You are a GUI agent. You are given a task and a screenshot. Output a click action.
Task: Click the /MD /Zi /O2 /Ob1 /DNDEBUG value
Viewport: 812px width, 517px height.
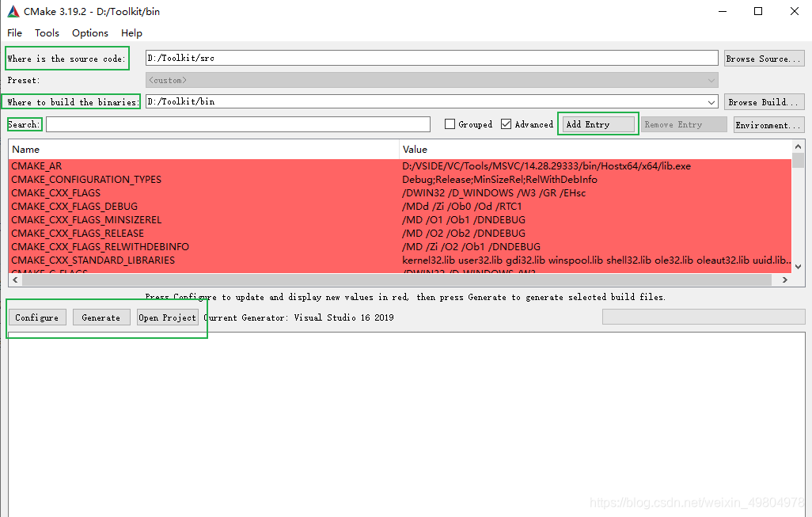pos(471,247)
